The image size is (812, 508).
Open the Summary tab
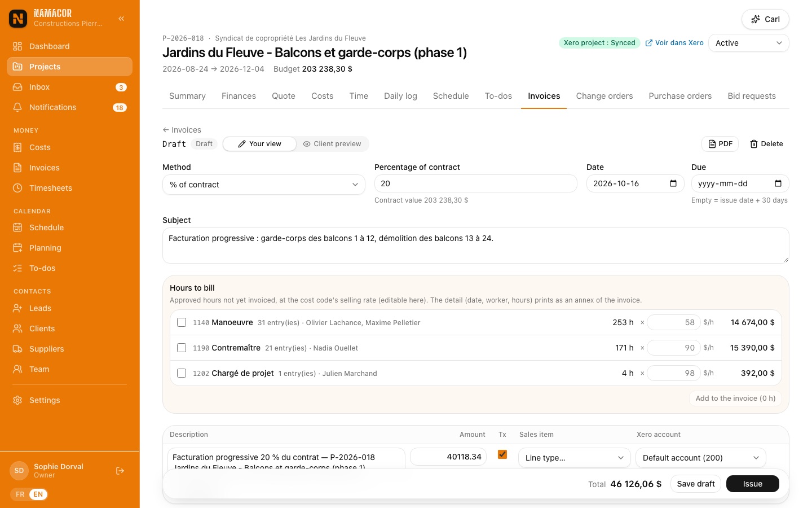coord(187,96)
